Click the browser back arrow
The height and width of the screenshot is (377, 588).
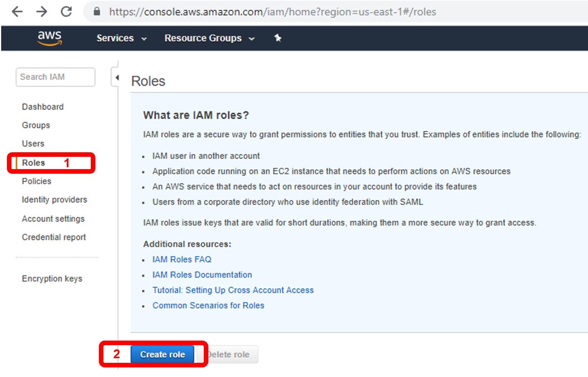[17, 12]
